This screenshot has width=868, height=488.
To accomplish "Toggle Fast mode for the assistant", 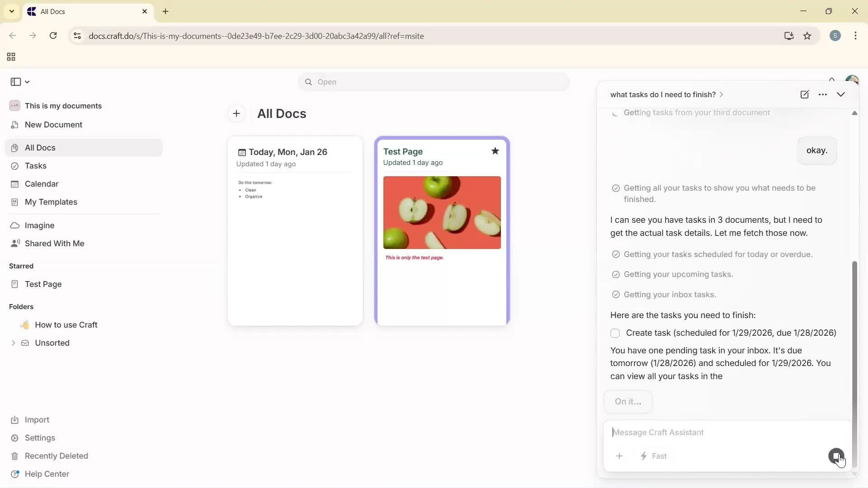I will (654, 456).
